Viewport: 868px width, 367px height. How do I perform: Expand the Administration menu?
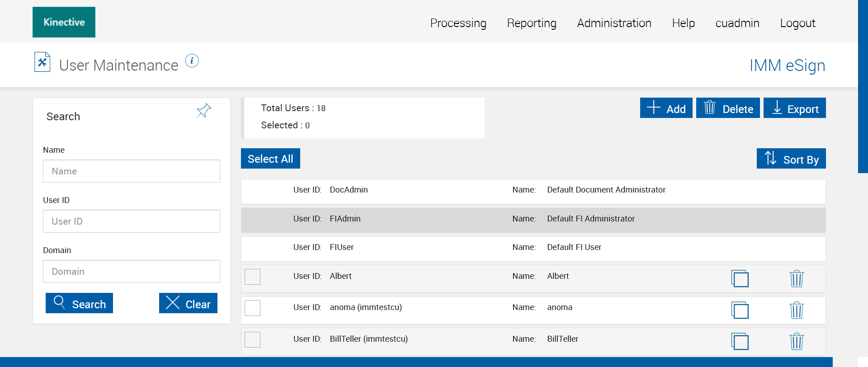pyautogui.click(x=614, y=23)
